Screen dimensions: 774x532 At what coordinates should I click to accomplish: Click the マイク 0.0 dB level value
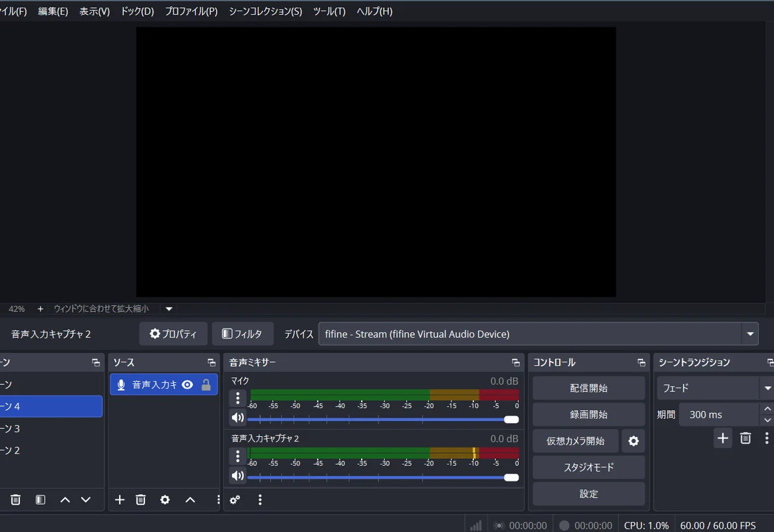[504, 381]
